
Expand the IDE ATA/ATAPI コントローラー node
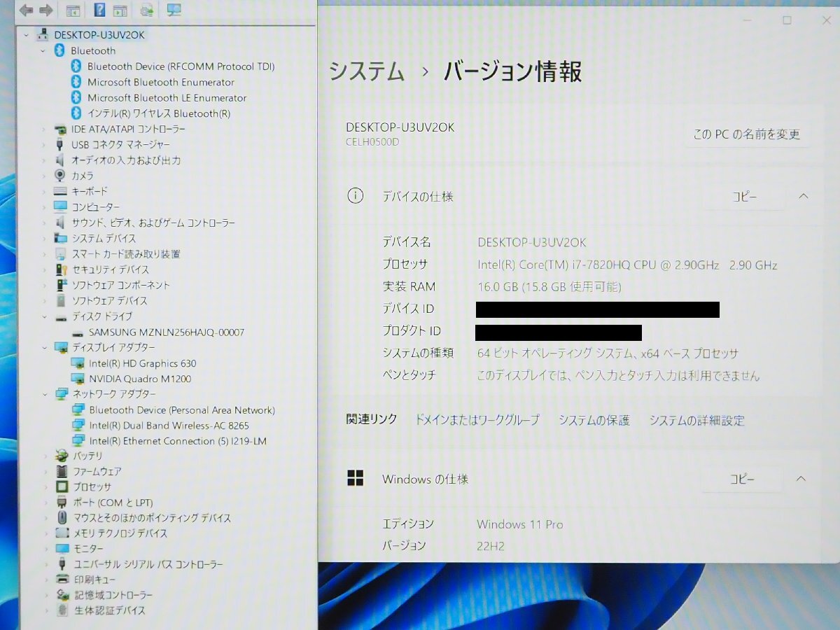[43, 129]
